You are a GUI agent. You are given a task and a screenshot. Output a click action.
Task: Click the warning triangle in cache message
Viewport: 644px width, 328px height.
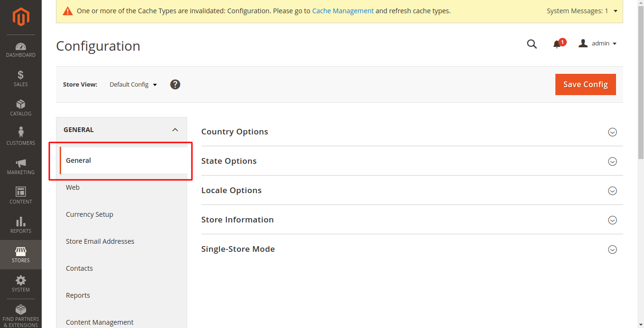click(68, 11)
